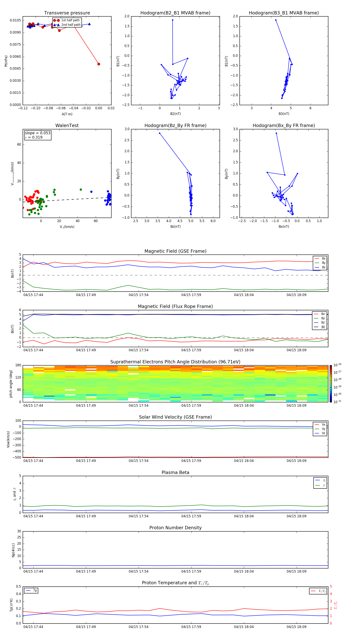Click 'Vz' in solar wind velocity legend
Image resolution: width=351 pixels, height=644 pixels.
click(x=320, y=433)
